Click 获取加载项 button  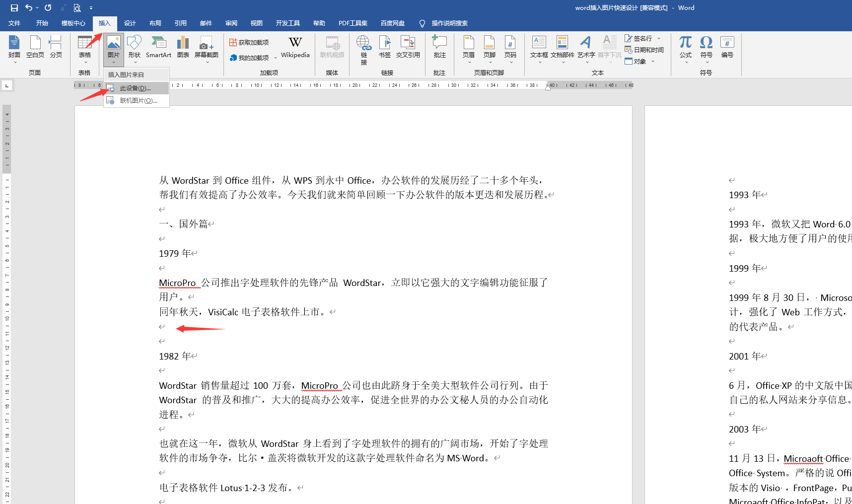click(249, 43)
